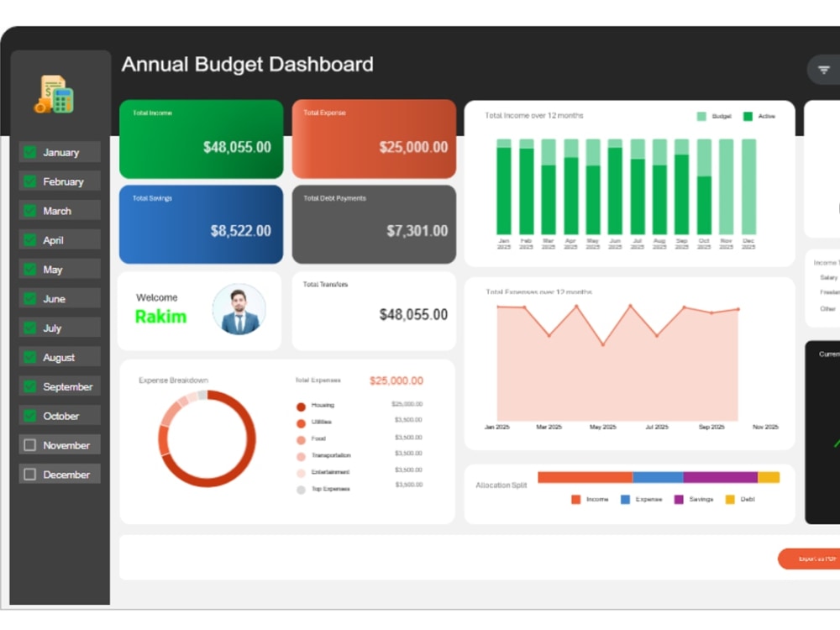840x630 pixels.
Task: Click the $8,522.00 savings amount
Action: point(240,231)
